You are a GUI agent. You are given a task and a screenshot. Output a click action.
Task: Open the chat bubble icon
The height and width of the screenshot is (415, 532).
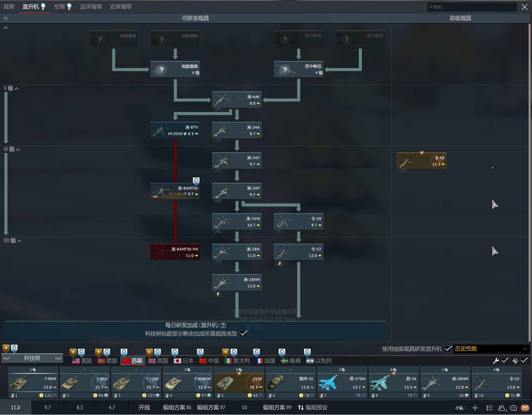(513, 408)
